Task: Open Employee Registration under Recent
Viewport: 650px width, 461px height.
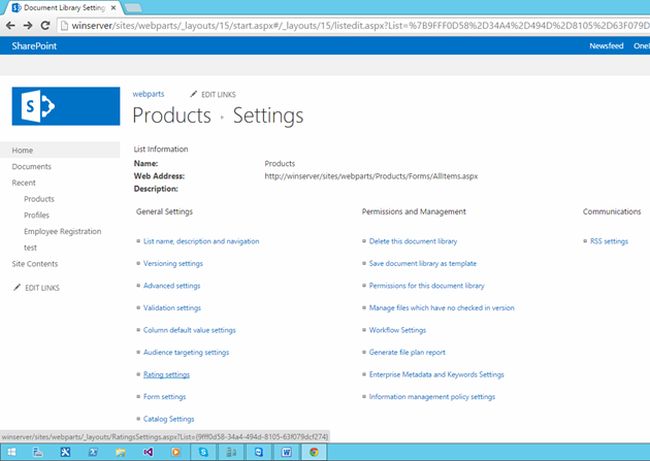Action: coord(63,231)
